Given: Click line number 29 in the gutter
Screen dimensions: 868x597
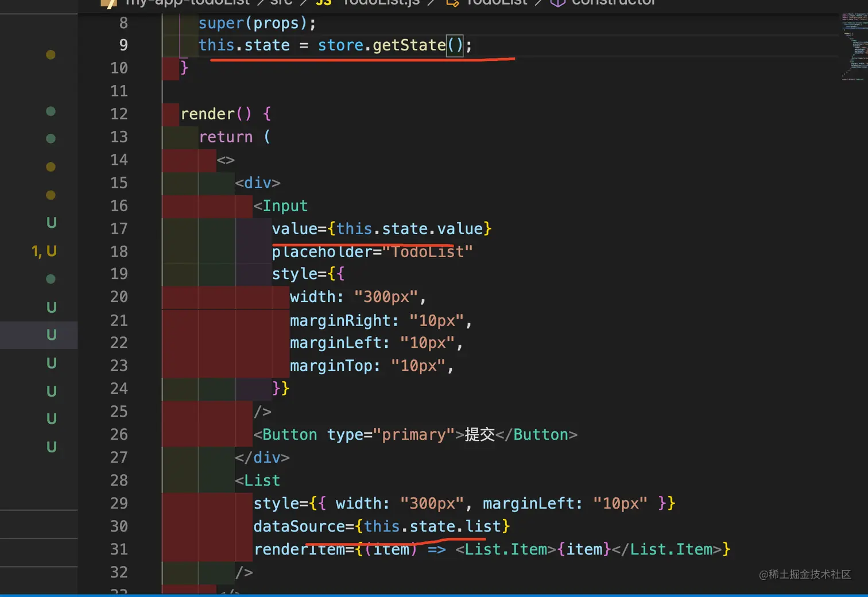Looking at the screenshot, I should point(119,503).
